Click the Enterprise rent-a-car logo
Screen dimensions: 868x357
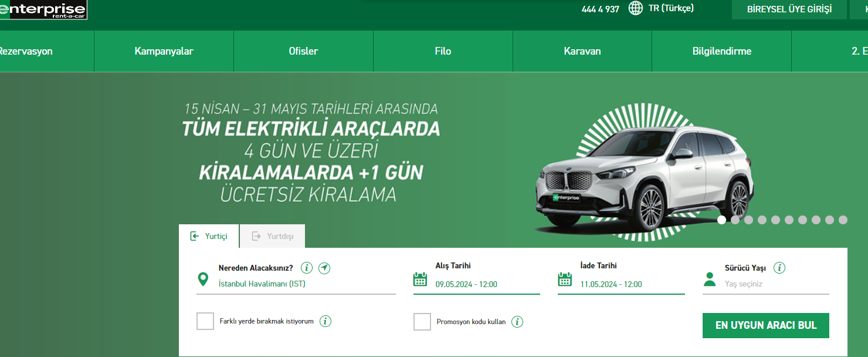(43, 10)
